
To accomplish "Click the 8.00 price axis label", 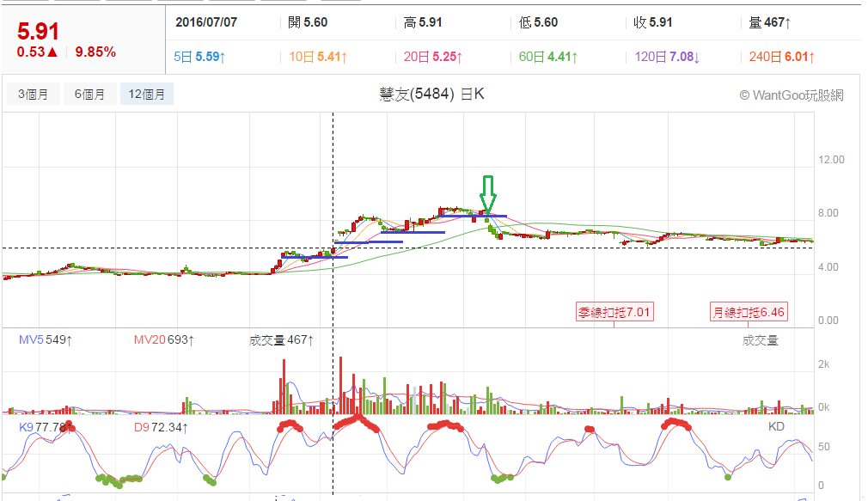I will 828,213.
